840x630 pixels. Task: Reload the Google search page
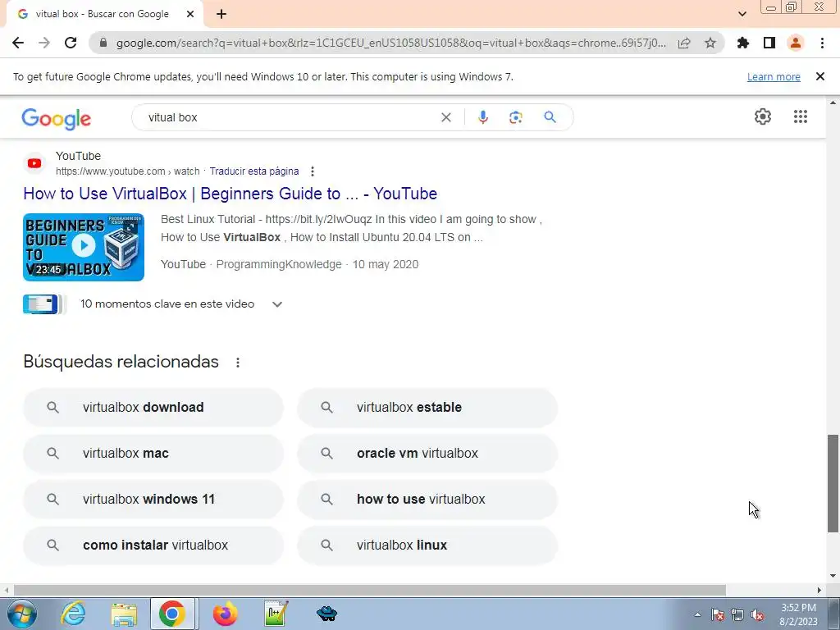(x=71, y=43)
